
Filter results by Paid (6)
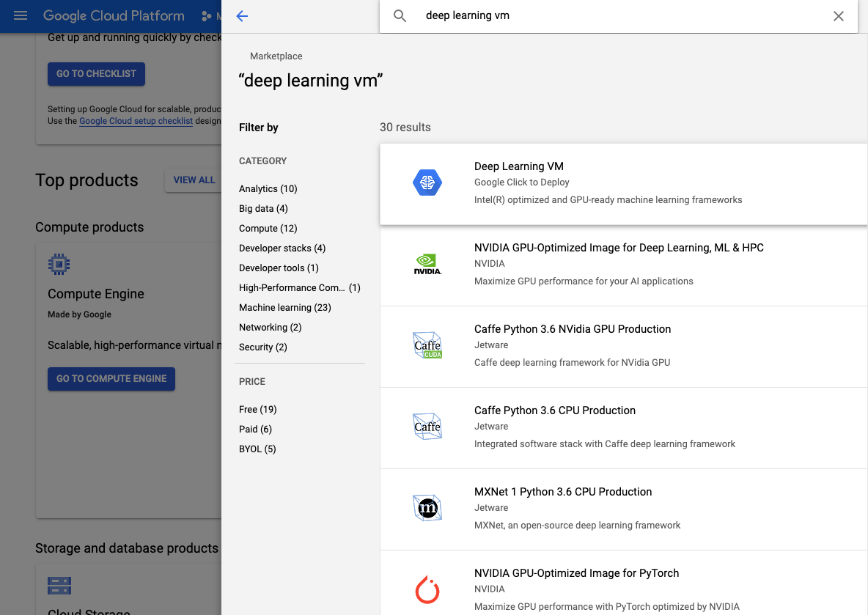255,430
